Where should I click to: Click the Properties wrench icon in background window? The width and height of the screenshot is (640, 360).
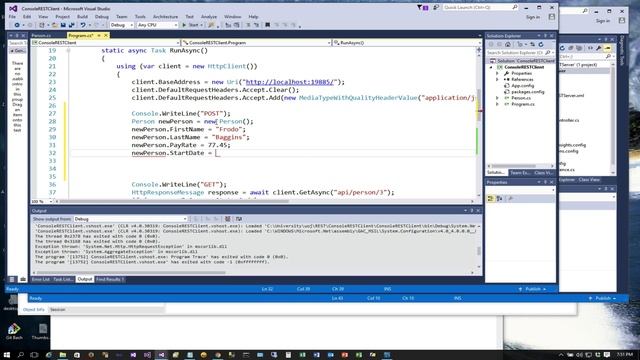coord(598,48)
